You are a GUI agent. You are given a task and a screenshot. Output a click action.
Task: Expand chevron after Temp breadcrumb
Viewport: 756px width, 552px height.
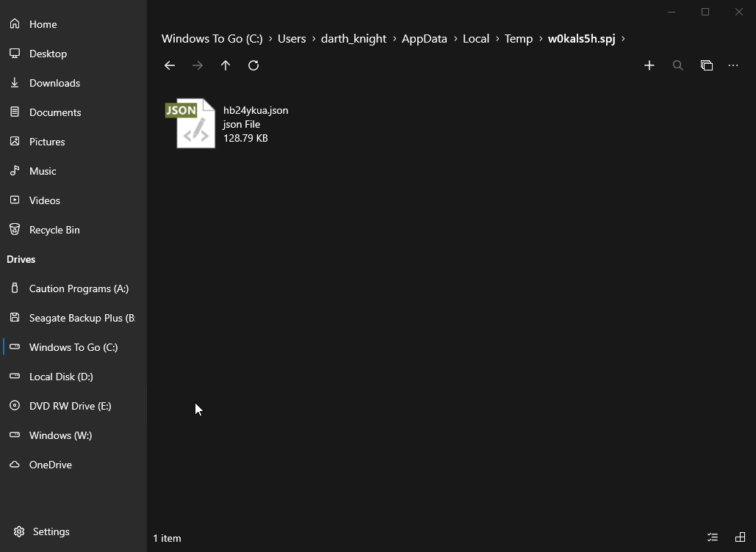coord(541,38)
